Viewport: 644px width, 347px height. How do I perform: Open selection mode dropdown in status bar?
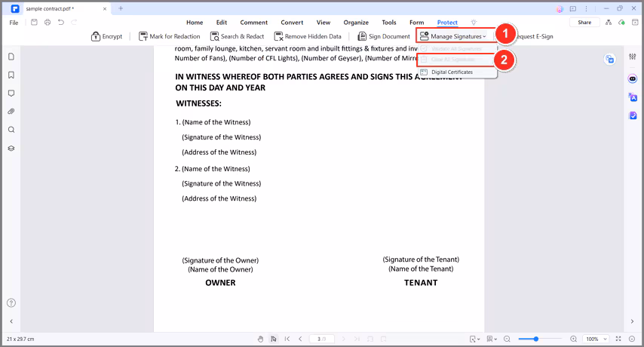(475, 339)
